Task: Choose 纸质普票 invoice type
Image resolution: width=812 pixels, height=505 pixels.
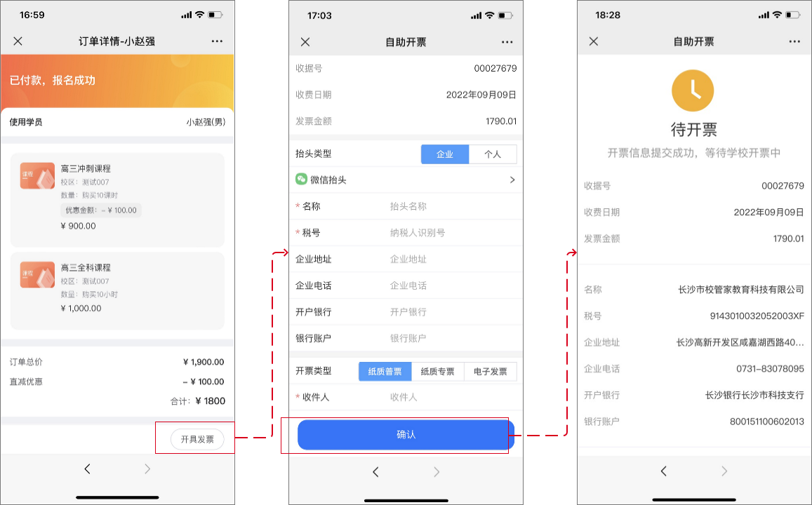Action: [x=385, y=371]
